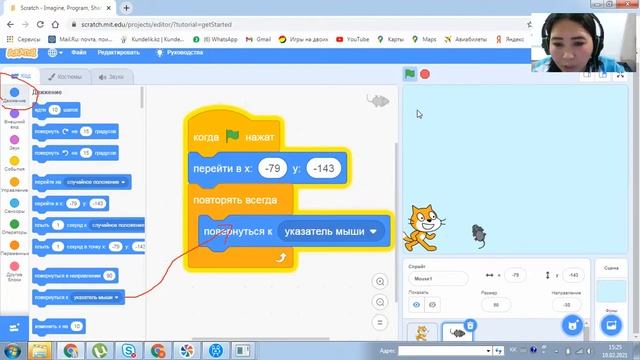Select the cat sprite thumbnail

[422, 333]
